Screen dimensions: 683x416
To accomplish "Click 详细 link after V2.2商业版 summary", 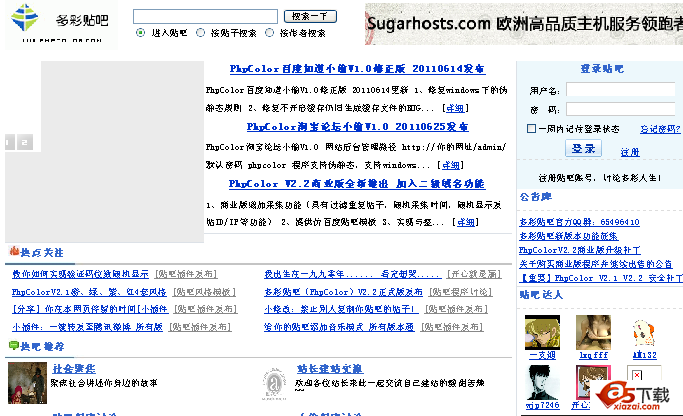I will pyautogui.click(x=466, y=222).
